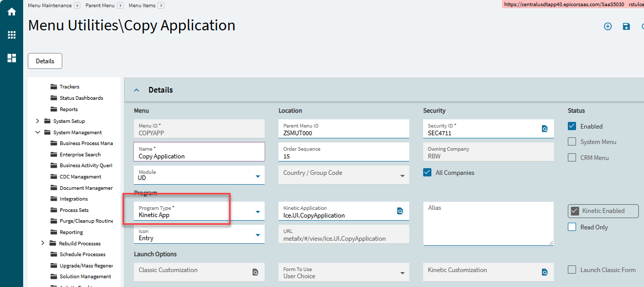Open Classic Customization search icon

255,272
